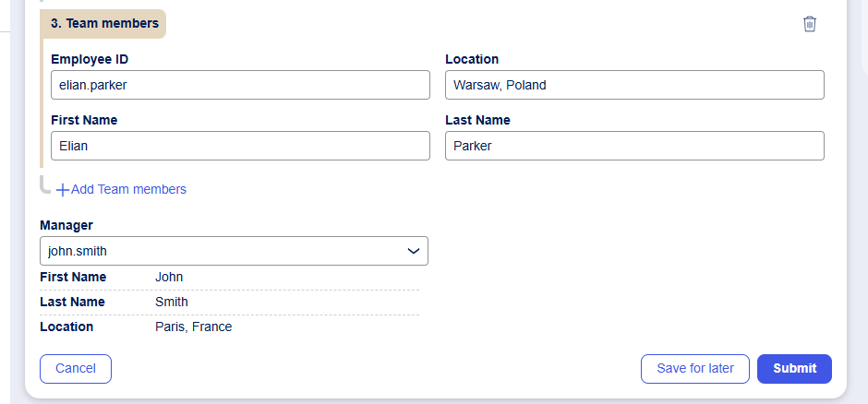Click the manager location Paris, France
Image resolution: width=868 pixels, height=404 pixels.
click(193, 327)
